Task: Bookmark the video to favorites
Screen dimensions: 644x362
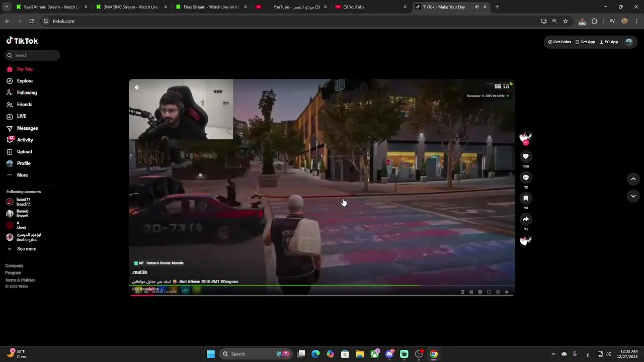Action: [526, 198]
